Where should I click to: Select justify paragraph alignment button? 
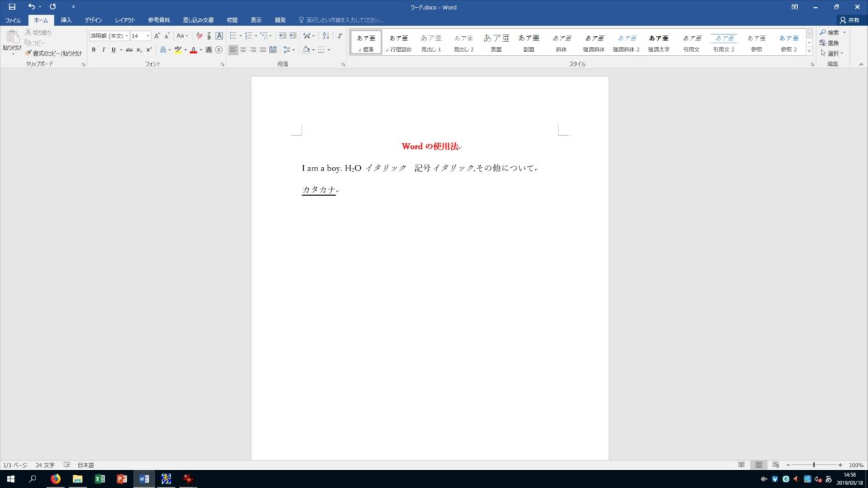(x=263, y=50)
